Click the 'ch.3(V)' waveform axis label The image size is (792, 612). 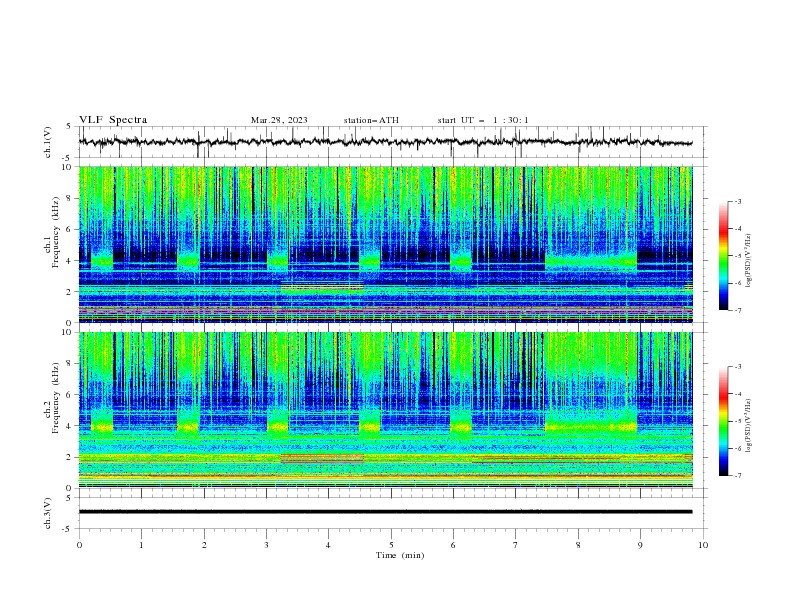click(x=48, y=513)
